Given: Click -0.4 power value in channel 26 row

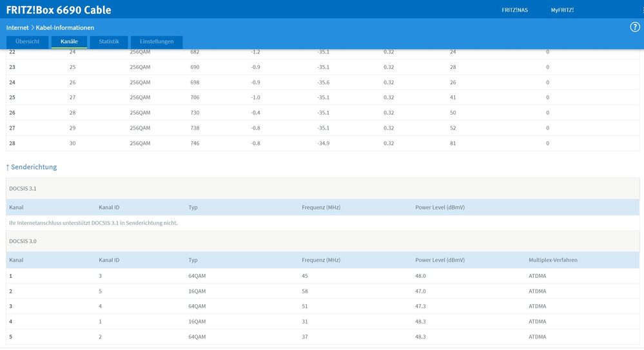Looking at the screenshot, I should point(255,113).
